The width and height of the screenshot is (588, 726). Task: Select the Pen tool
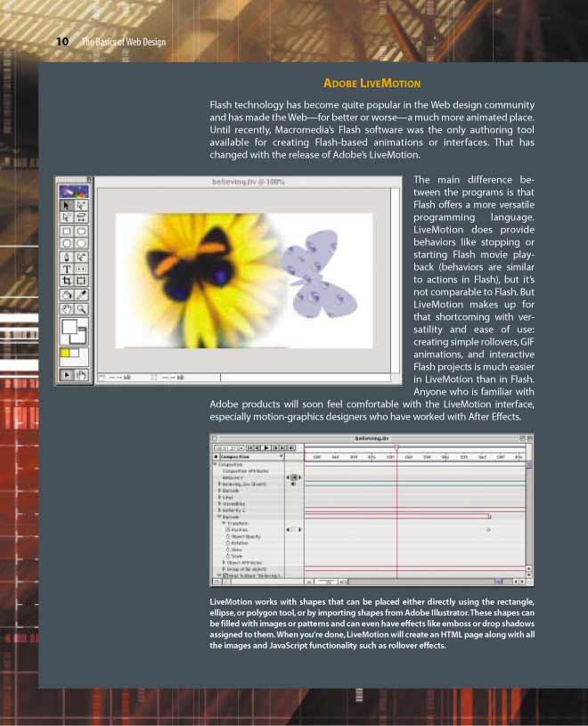point(67,257)
